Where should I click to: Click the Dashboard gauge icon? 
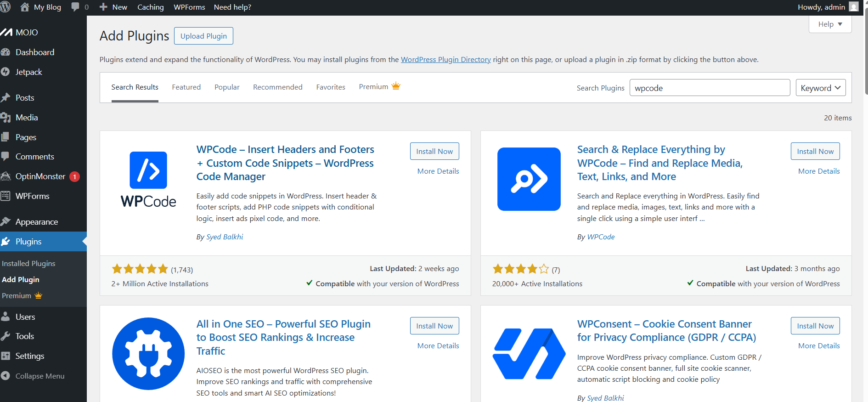[x=6, y=52]
